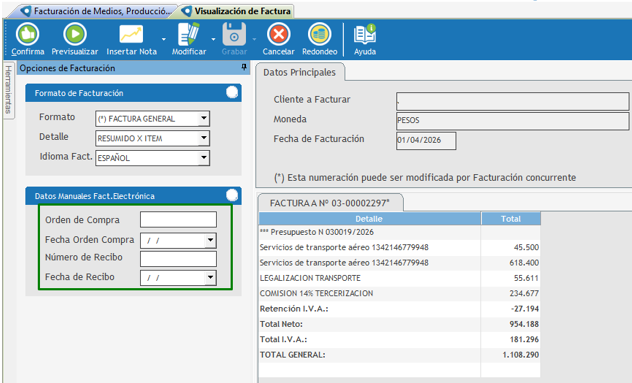Switch to Facturación de Medios tab

coord(96,11)
